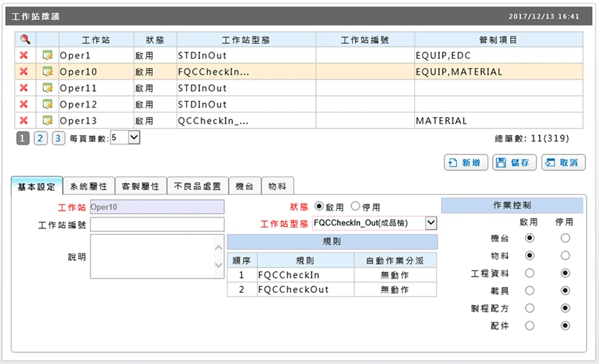Click the down arrow in 說明 textarea scrollbar
This screenshot has height=364, width=599.
click(x=218, y=265)
